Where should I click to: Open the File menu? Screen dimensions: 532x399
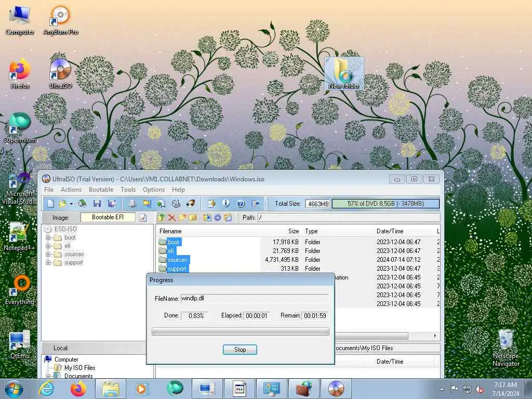click(49, 190)
